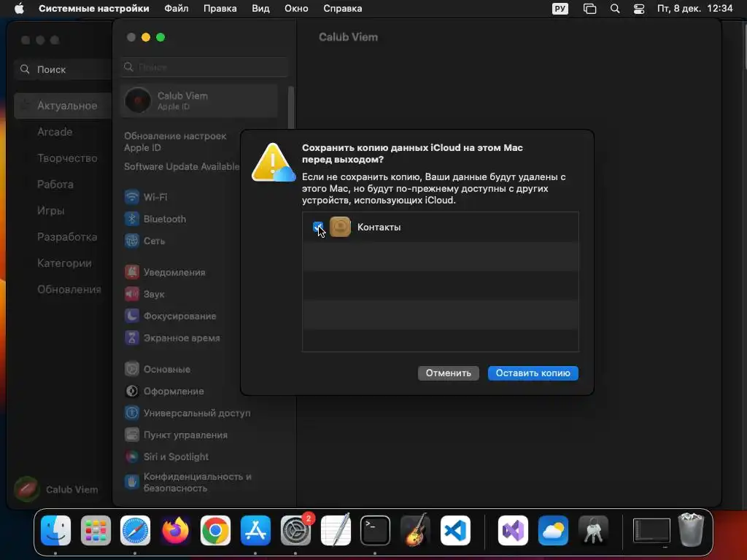
Task: Open Spotlight search in menu bar
Action: 615,9
